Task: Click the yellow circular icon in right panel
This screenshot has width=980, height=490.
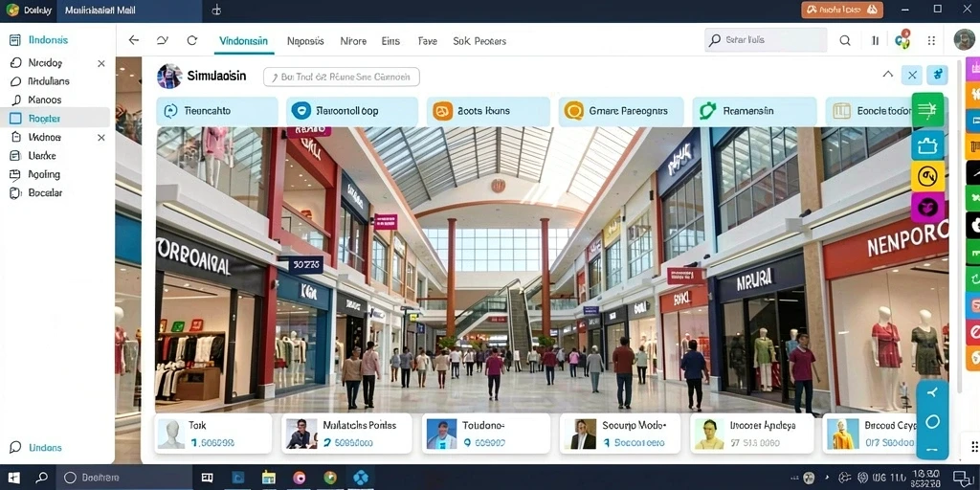Action: tap(927, 176)
